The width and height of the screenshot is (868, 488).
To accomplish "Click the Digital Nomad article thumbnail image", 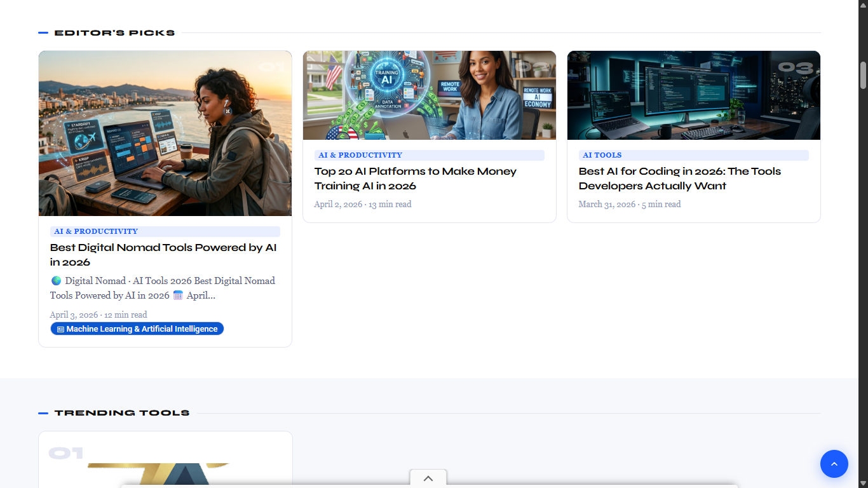I will tap(165, 133).
